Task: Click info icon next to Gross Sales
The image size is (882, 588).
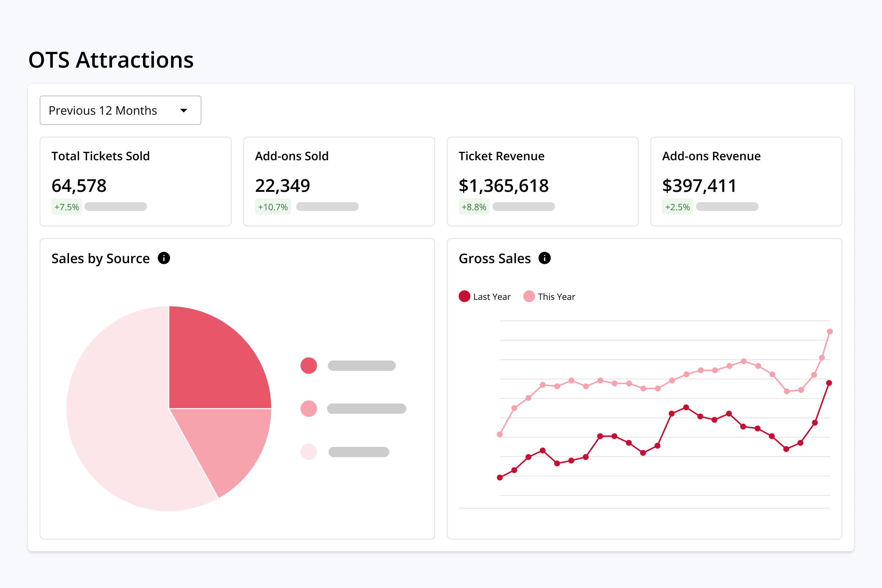Action: pos(545,258)
